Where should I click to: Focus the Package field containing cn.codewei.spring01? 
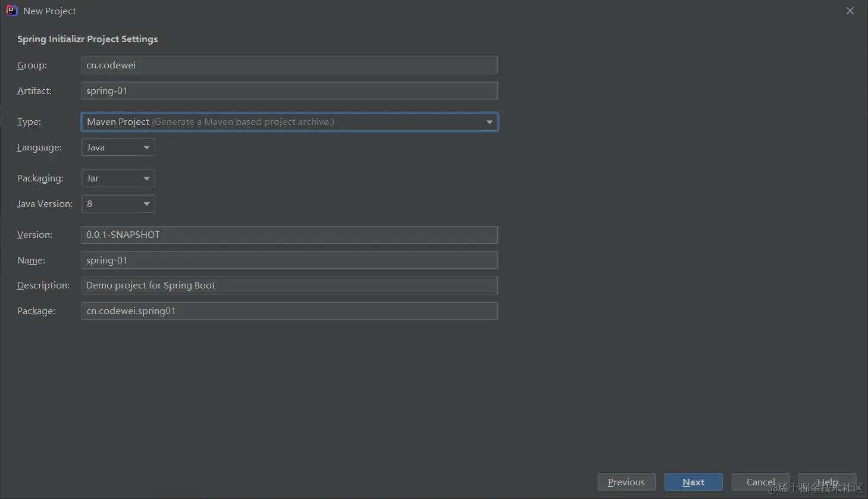tap(290, 311)
